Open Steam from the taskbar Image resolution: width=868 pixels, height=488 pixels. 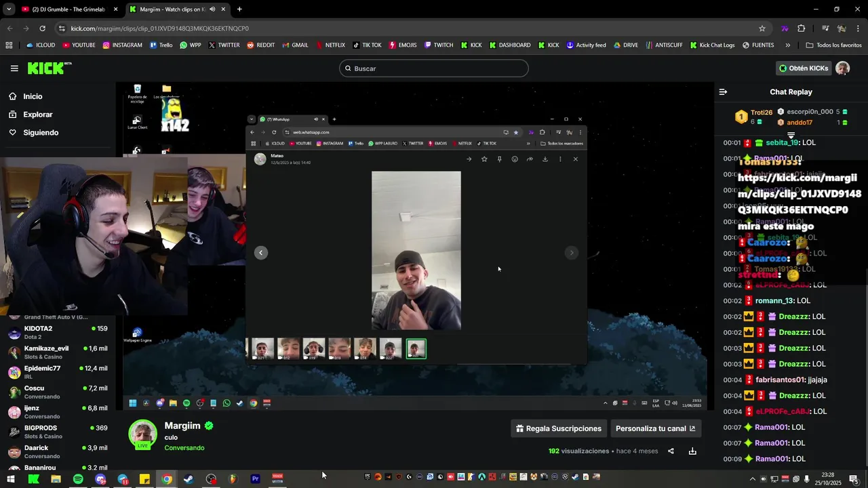(189, 479)
